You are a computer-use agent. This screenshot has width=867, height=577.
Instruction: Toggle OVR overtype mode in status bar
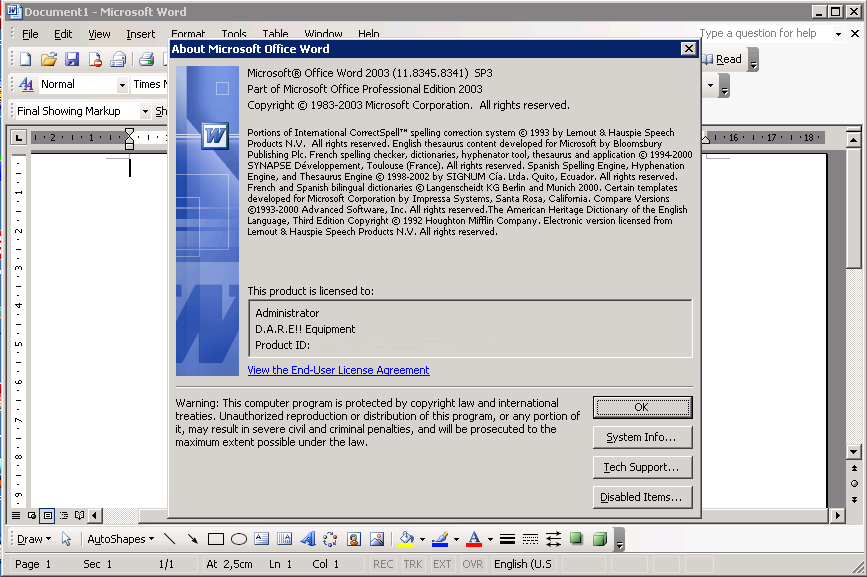point(472,564)
